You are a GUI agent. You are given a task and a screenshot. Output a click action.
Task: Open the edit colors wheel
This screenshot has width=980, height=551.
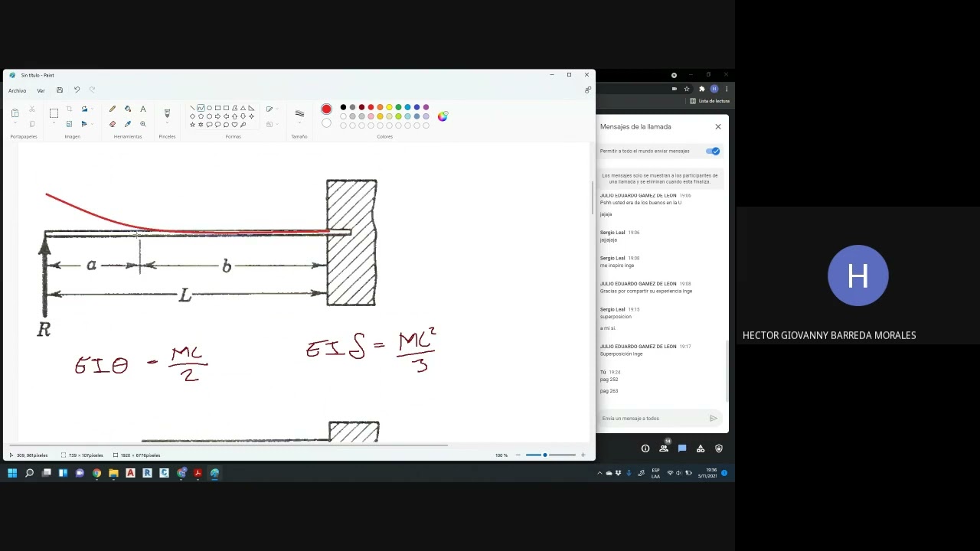click(x=443, y=116)
